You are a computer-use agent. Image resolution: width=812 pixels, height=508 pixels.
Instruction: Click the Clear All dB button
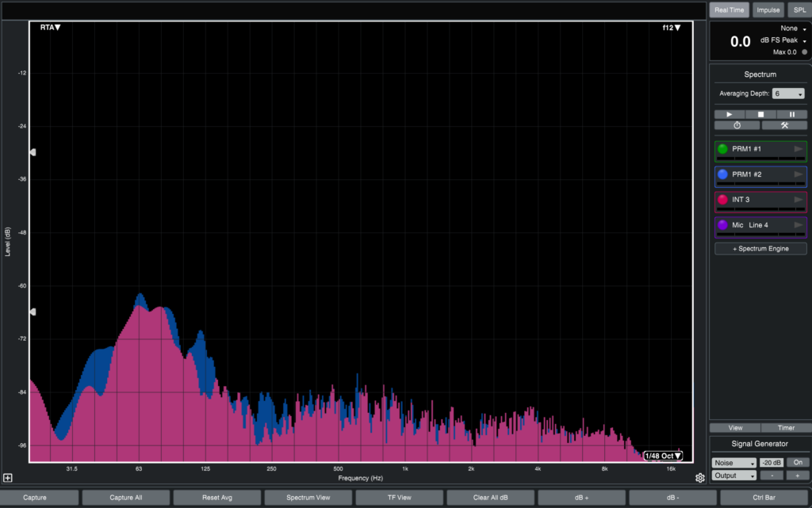click(x=490, y=498)
